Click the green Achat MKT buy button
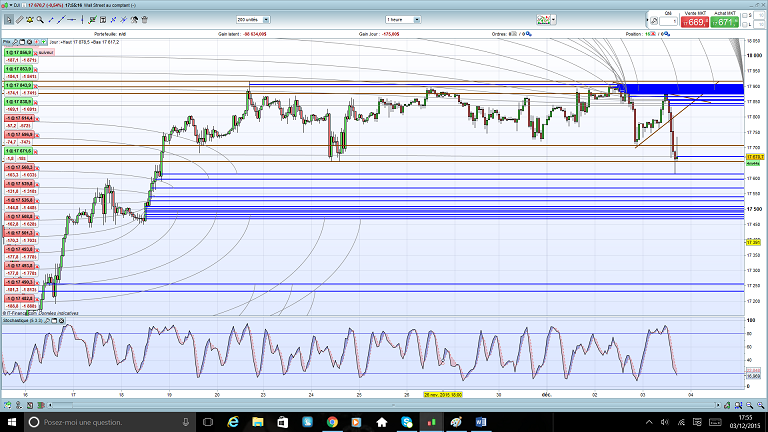768x432 pixels. click(x=725, y=20)
